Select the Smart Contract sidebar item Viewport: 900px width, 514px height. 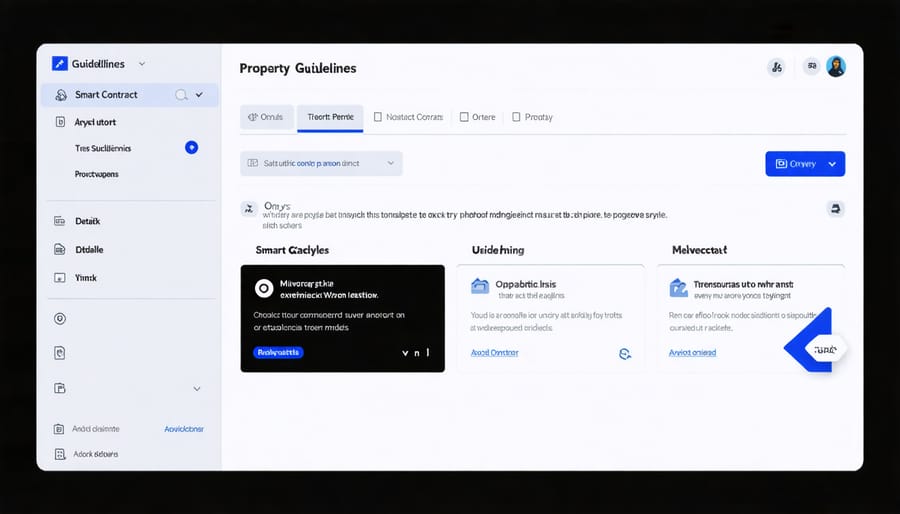pyautogui.click(x=106, y=95)
